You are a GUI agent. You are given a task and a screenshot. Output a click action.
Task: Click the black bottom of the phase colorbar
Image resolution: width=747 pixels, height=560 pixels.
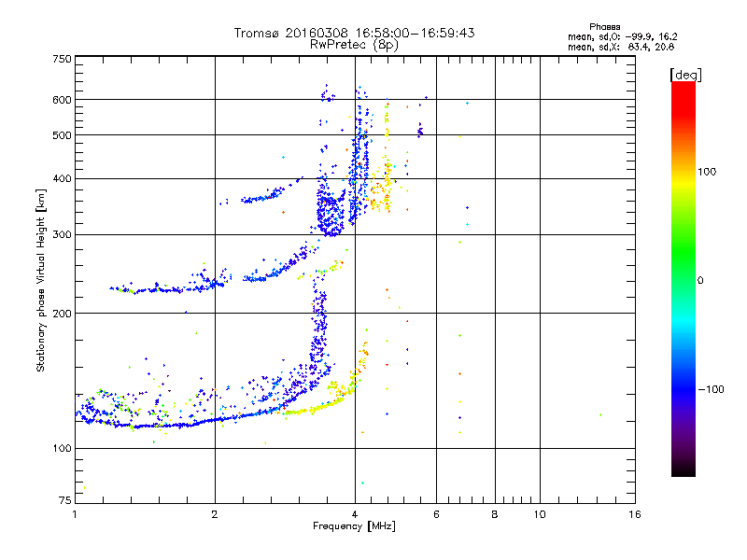684,469
